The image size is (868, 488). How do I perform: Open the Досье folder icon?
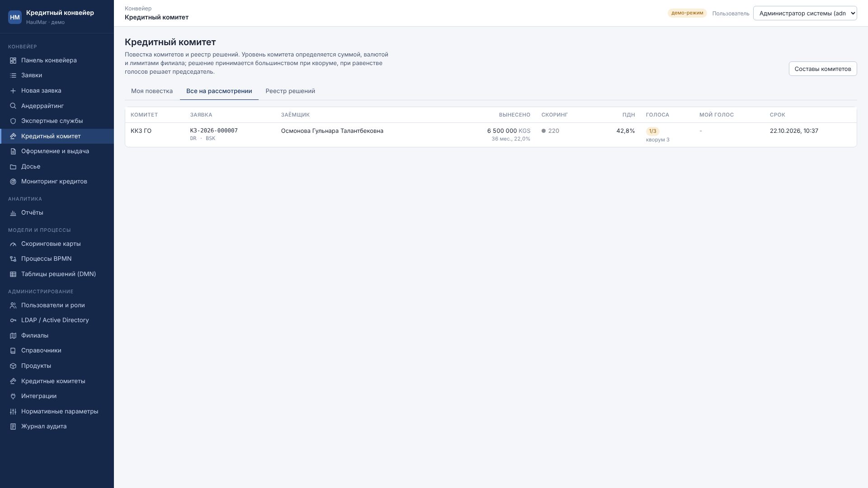point(13,167)
